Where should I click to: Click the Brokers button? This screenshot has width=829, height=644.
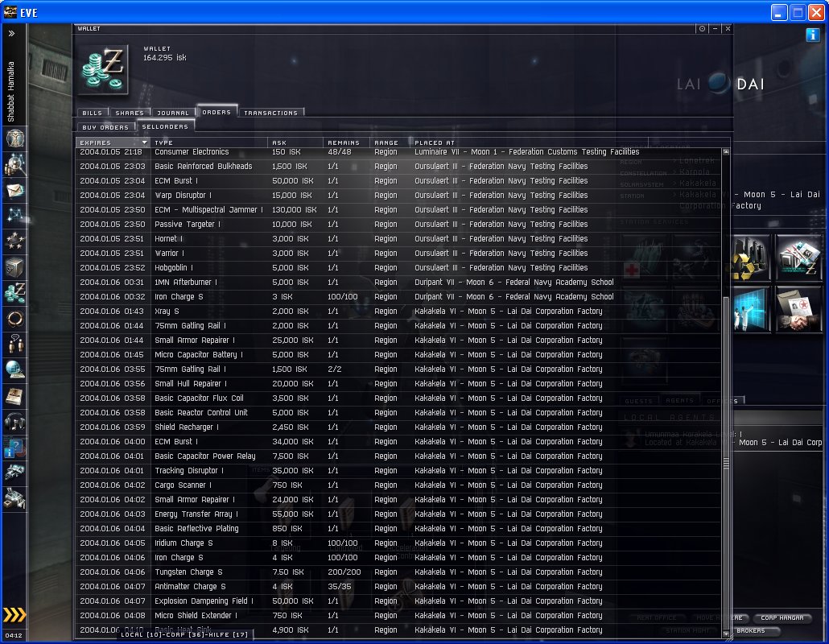tap(751, 630)
